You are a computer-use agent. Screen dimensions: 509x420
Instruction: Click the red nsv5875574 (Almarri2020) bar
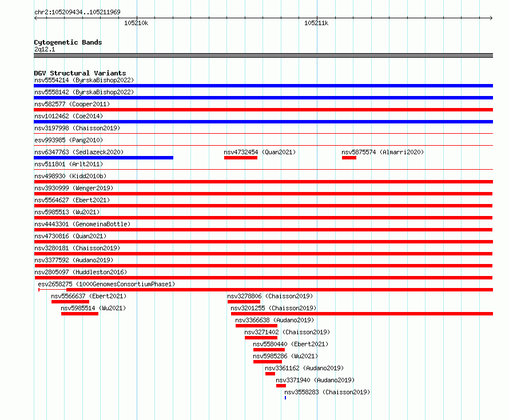coord(349,158)
